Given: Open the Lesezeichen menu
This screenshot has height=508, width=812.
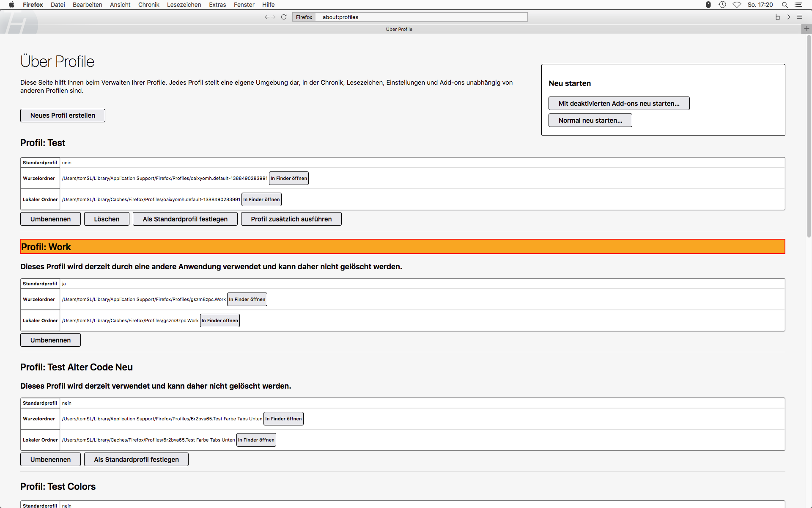Looking at the screenshot, I should click(184, 5).
